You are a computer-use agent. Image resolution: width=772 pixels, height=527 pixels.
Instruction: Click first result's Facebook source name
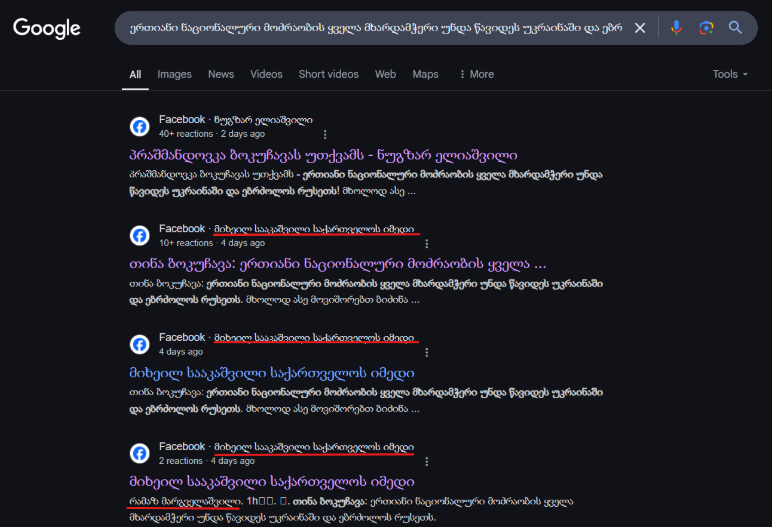pyautogui.click(x=236, y=120)
